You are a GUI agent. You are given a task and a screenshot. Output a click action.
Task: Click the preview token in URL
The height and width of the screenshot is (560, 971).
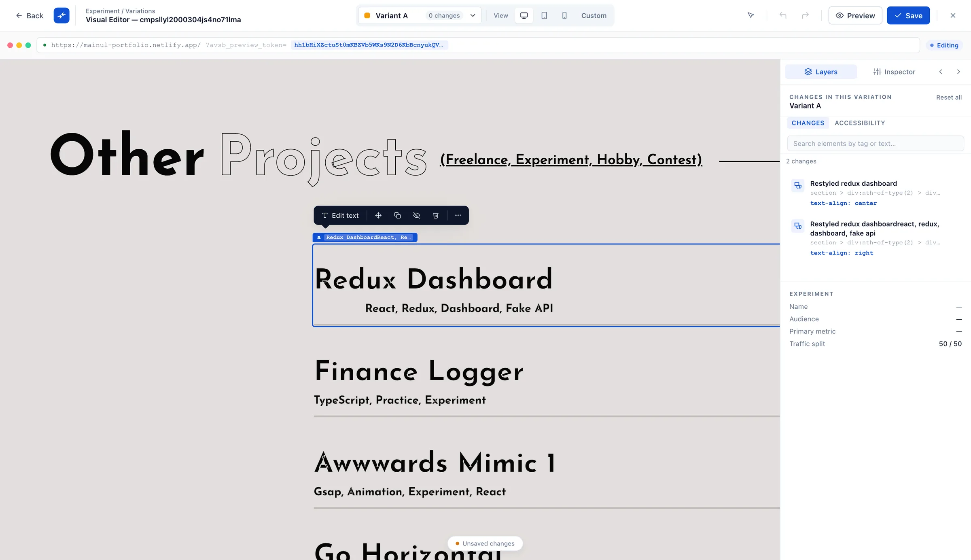tap(369, 45)
